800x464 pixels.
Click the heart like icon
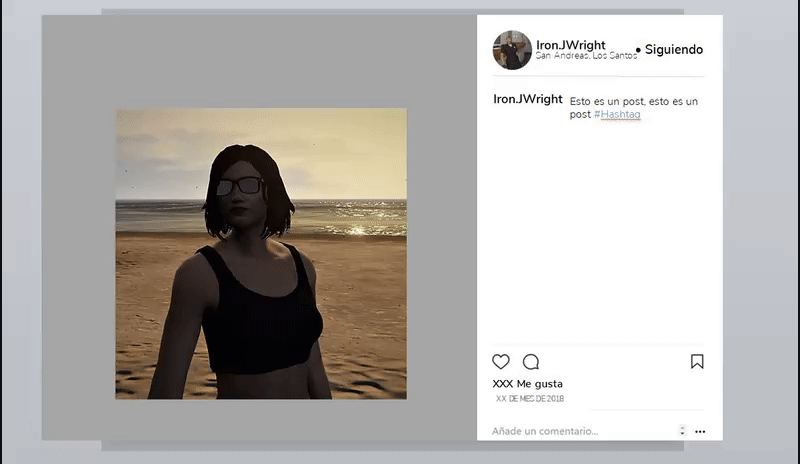coord(501,361)
